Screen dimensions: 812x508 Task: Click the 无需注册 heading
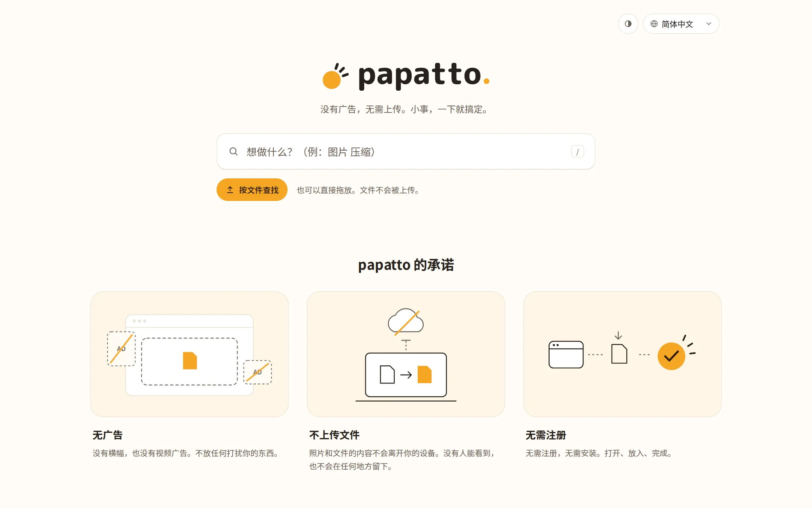546,435
